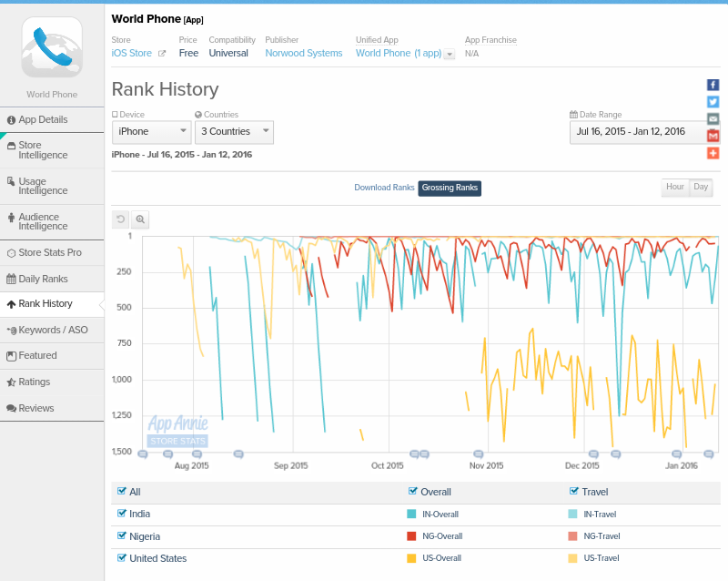Click the World Phone app icon
The image size is (728, 581).
point(52,47)
